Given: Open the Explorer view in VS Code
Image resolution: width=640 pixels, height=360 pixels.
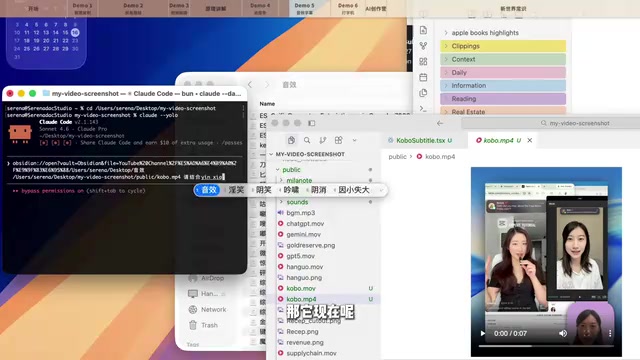Looking at the screenshot, I should coord(291,140).
